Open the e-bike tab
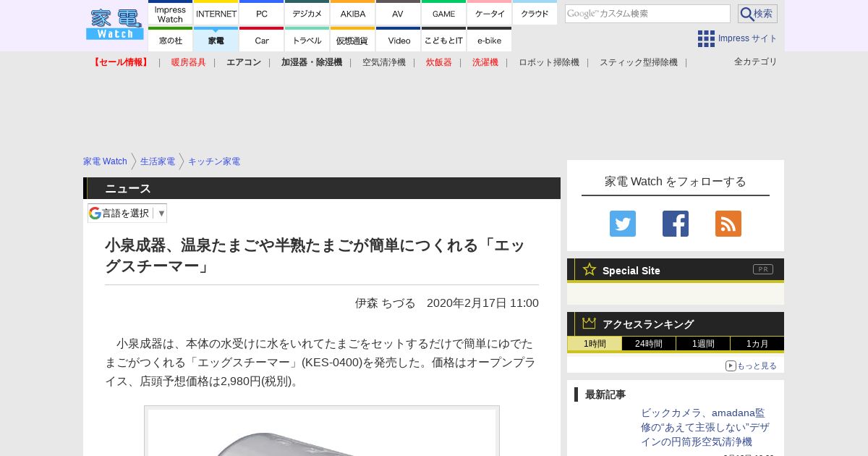 pyautogui.click(x=490, y=40)
